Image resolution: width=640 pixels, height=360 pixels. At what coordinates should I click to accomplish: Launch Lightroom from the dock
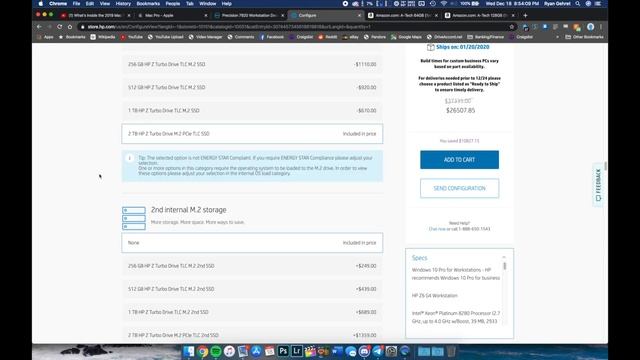[x=297, y=351]
